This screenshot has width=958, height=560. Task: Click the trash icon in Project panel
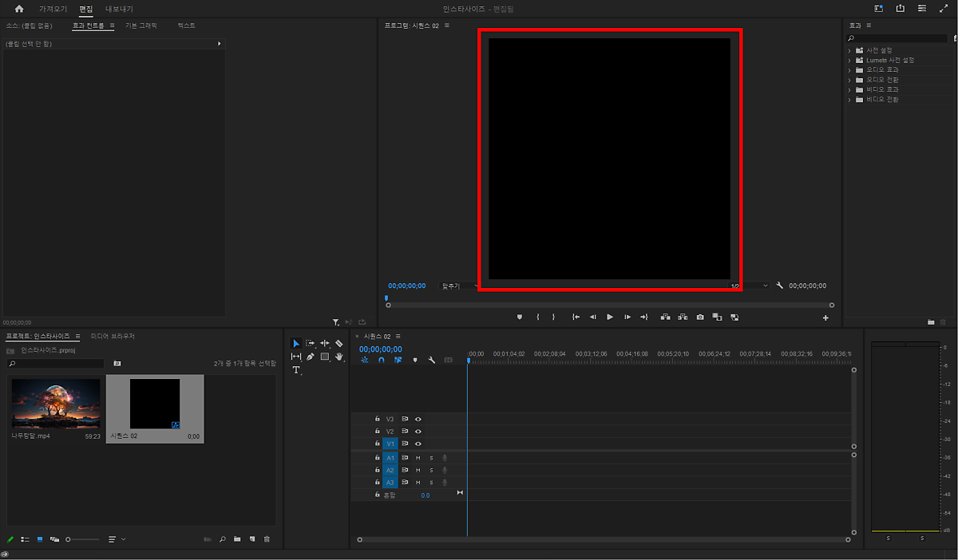pos(267,539)
